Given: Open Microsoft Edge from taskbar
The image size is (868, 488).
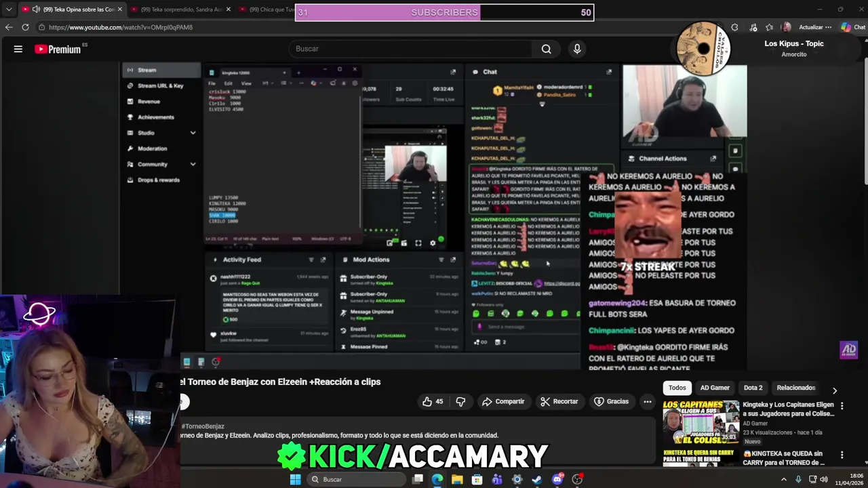Looking at the screenshot, I should coord(437,479).
